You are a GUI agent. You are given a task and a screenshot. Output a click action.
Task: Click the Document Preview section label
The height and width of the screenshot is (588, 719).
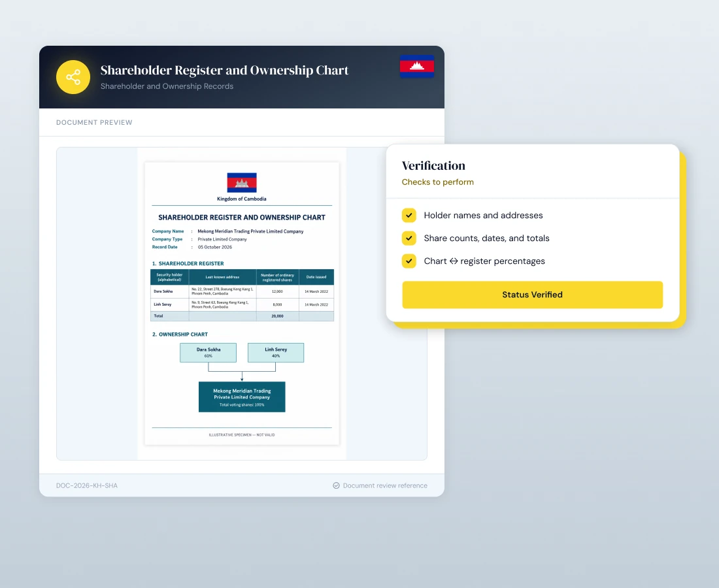tap(94, 122)
